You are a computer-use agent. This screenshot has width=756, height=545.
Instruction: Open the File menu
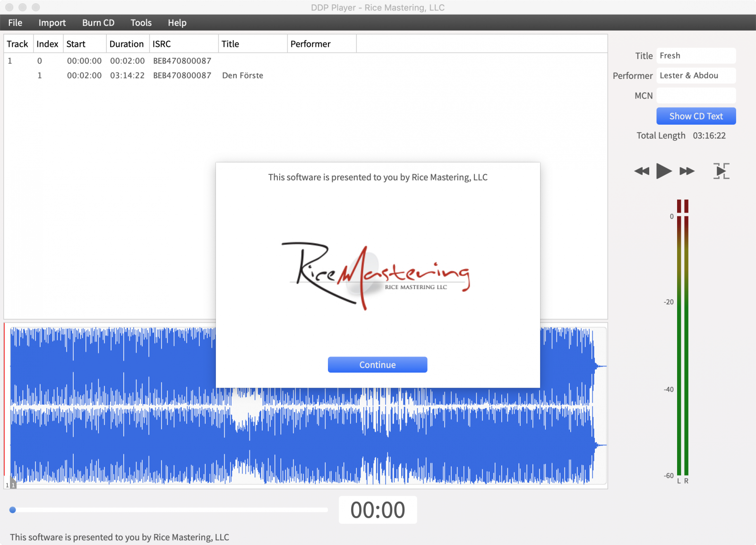point(15,23)
